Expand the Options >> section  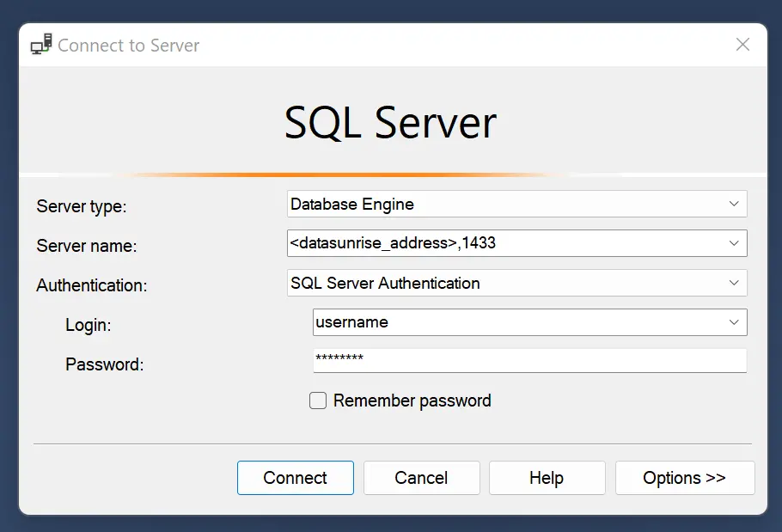684,478
